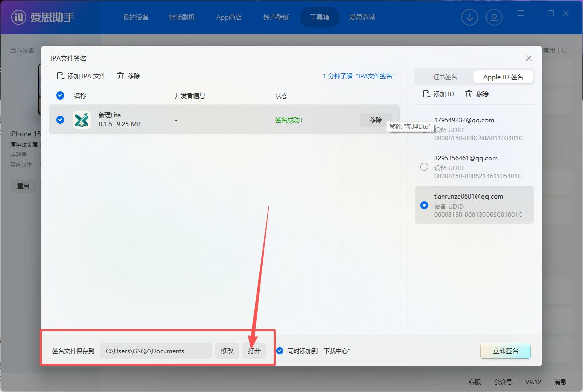Viewport: 583px width, 392px height.
Task: Click the 签名成功! status text
Action: point(288,120)
